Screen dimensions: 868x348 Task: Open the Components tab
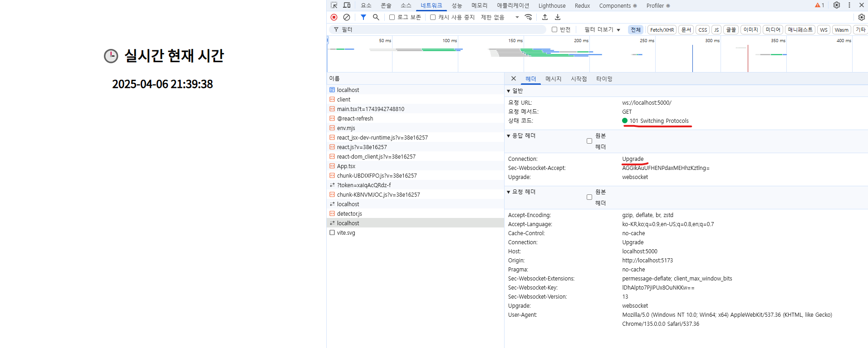pyautogui.click(x=618, y=5)
